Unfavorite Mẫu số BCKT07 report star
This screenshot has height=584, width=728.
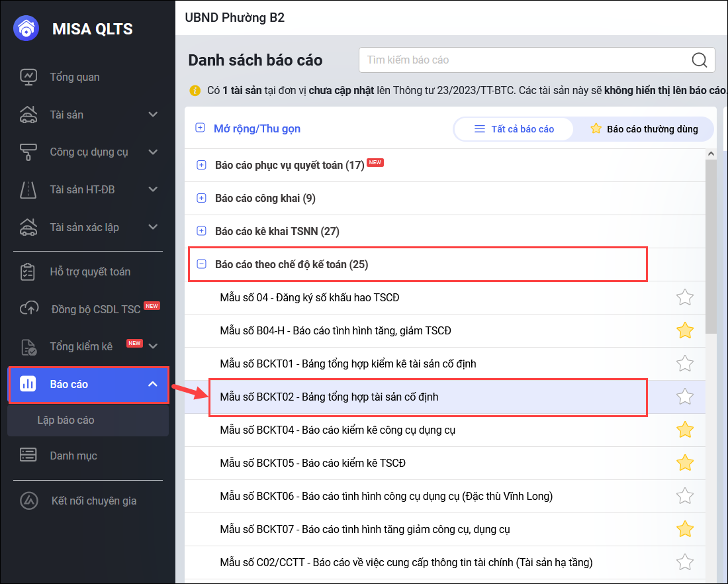click(x=685, y=529)
